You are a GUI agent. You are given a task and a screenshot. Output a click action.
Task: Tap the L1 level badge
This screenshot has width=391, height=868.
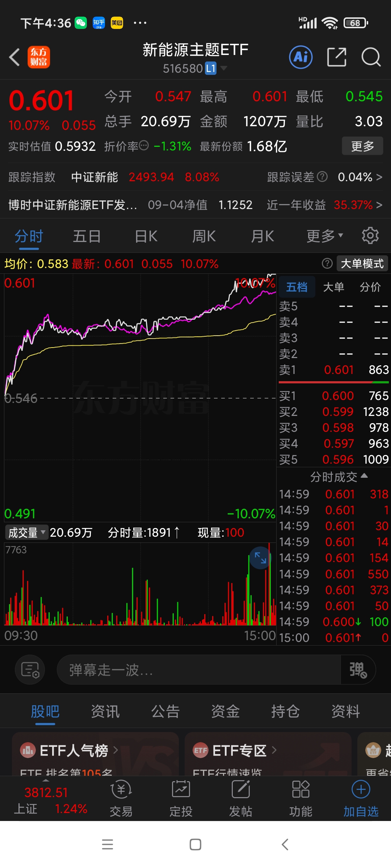coord(211,68)
